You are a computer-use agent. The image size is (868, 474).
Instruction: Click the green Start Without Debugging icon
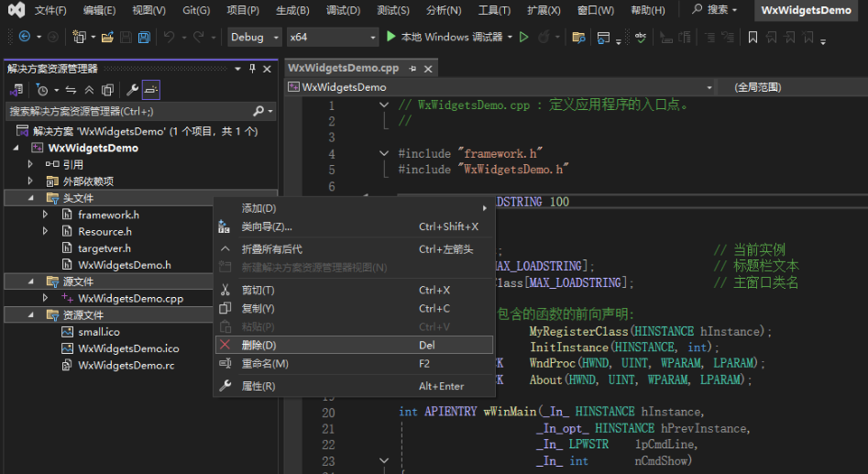523,37
